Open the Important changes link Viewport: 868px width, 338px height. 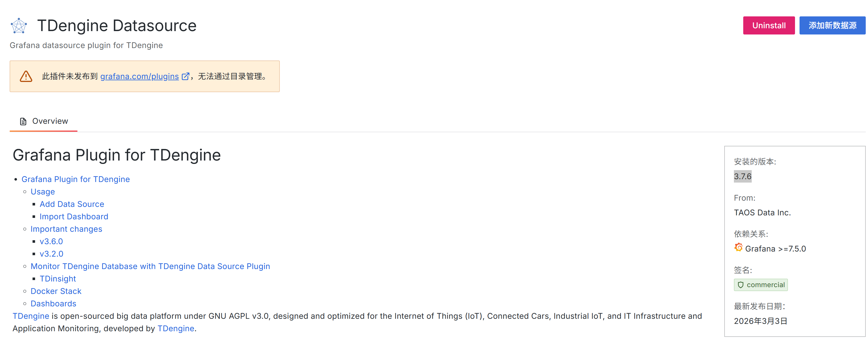66,229
